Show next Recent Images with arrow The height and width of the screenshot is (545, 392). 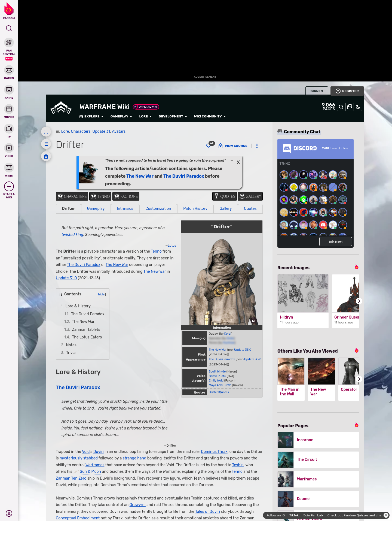click(359, 301)
